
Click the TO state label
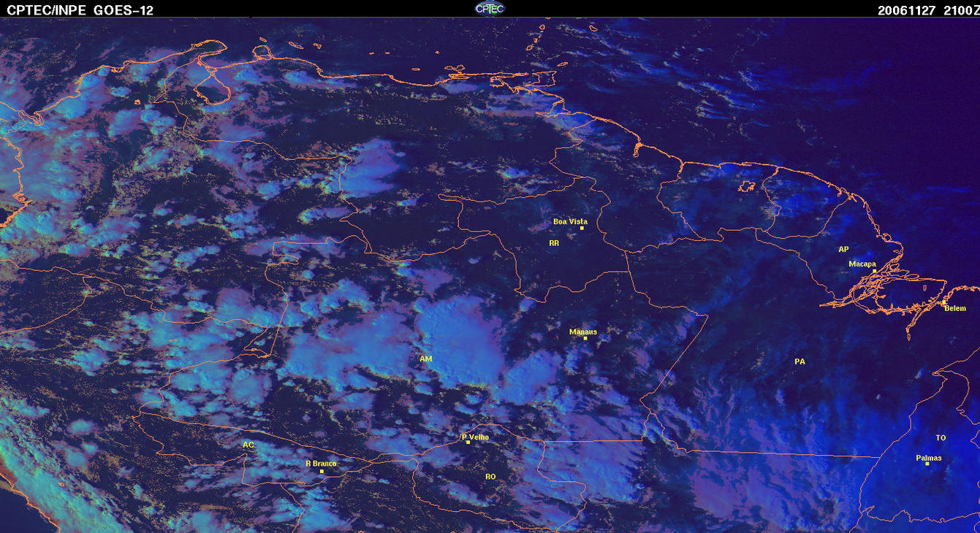click(941, 438)
